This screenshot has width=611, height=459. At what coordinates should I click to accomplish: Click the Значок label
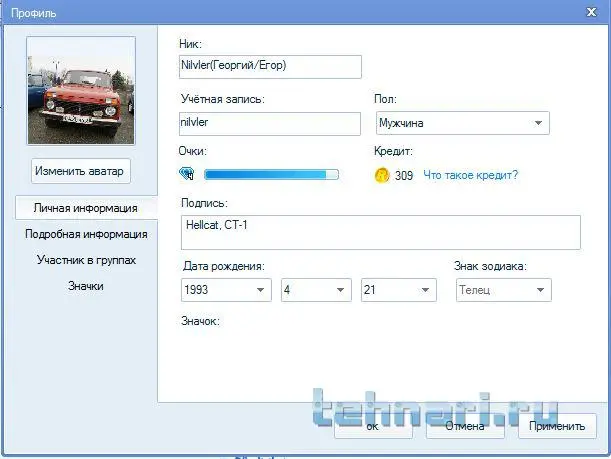(x=200, y=321)
